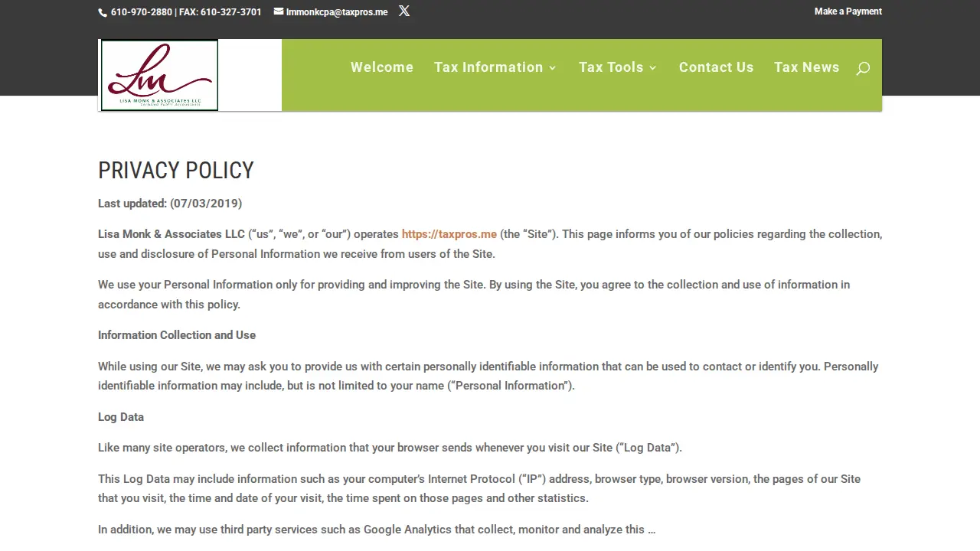980x551 pixels.
Task: Click the phone icon in top bar
Action: [103, 12]
